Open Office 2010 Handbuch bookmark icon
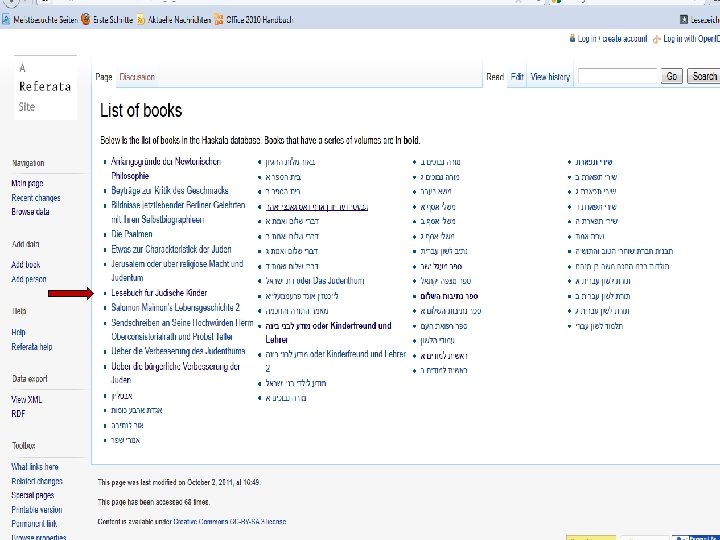The image size is (720, 540). coord(219,19)
